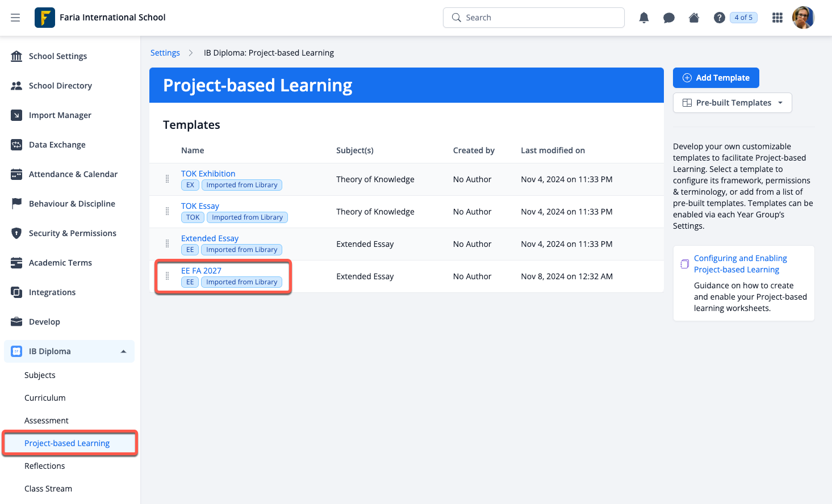Open the apps grid launcher icon
The height and width of the screenshot is (504, 832).
click(777, 18)
